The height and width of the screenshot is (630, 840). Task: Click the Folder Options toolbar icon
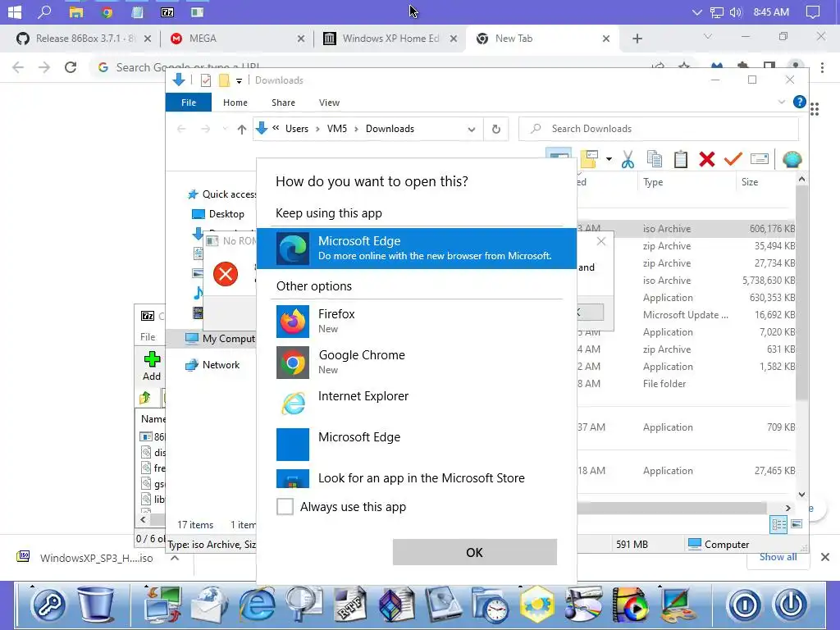click(589, 159)
